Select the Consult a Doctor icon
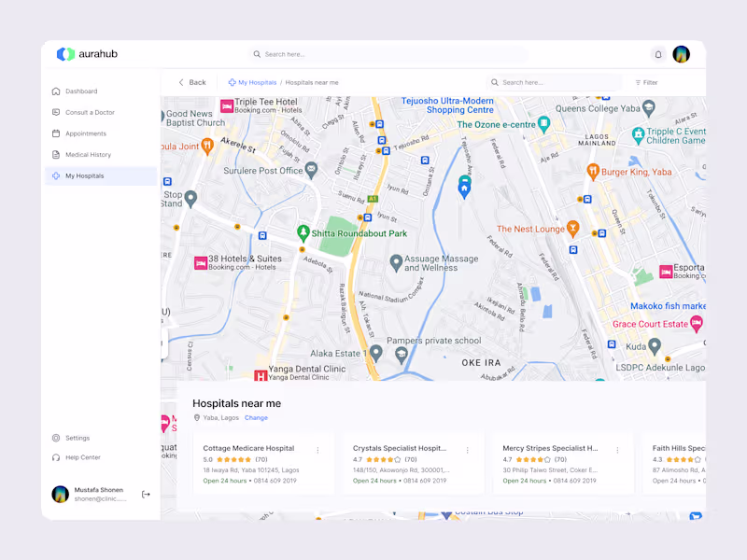Viewport: 747px width, 560px height. coord(56,112)
